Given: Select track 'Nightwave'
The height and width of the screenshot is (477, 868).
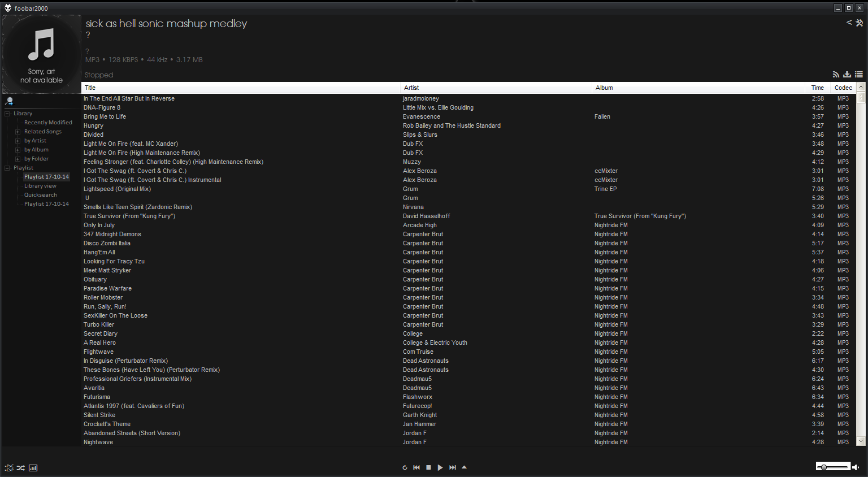Looking at the screenshot, I should (x=98, y=442).
